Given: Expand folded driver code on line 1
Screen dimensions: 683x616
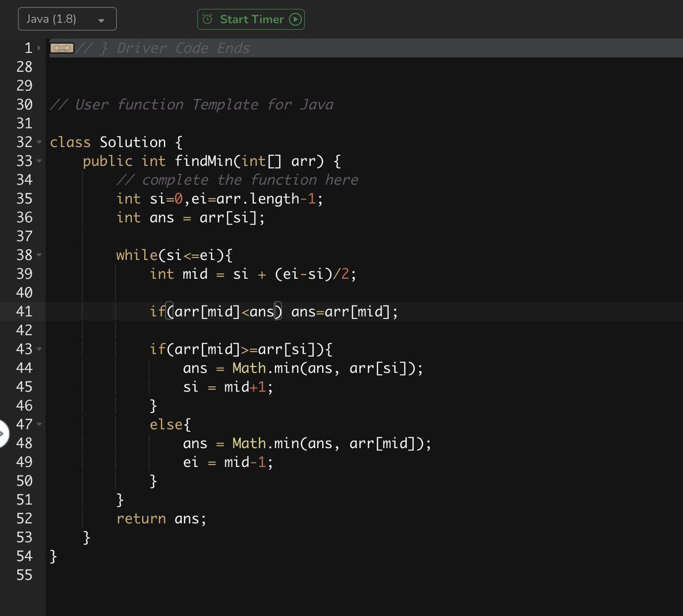Looking at the screenshot, I should click(39, 48).
